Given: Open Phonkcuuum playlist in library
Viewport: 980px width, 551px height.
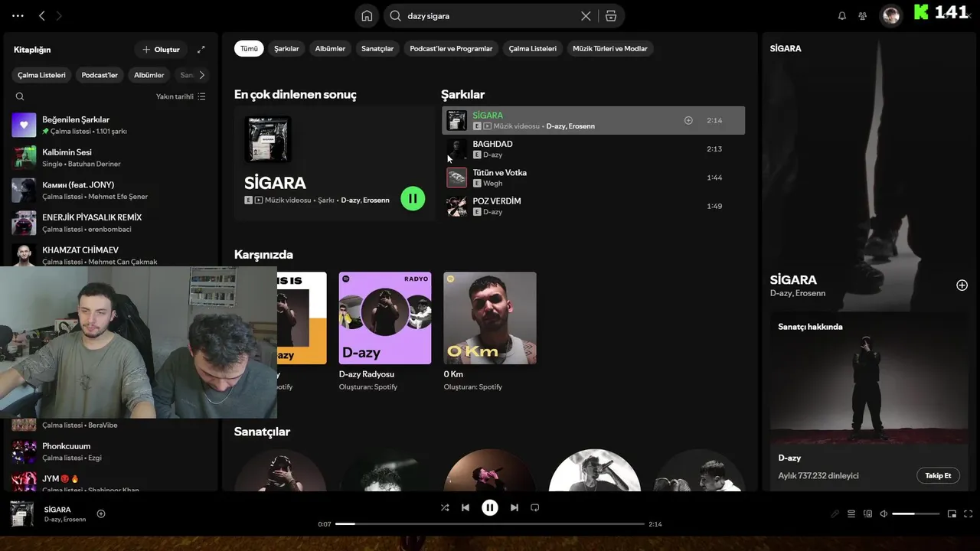Looking at the screenshot, I should click(110, 452).
